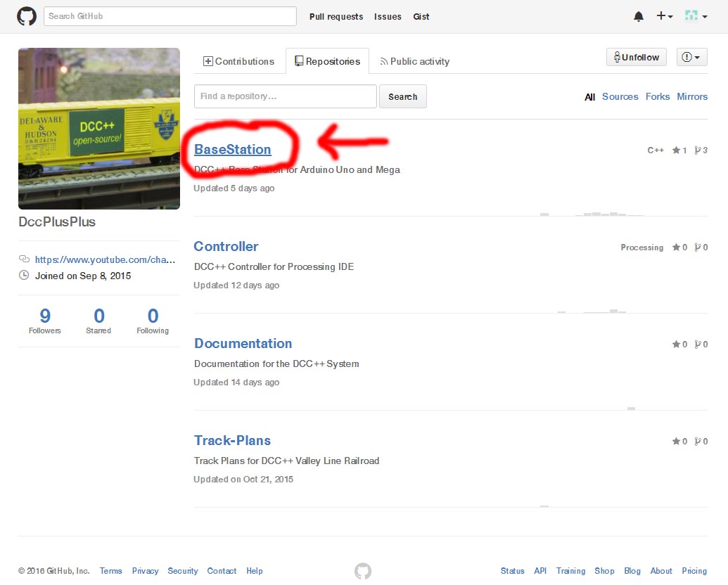Screen dimensions: 728x585
Task: Click 'Documentation for the DCC++ System' description
Action: click(276, 364)
